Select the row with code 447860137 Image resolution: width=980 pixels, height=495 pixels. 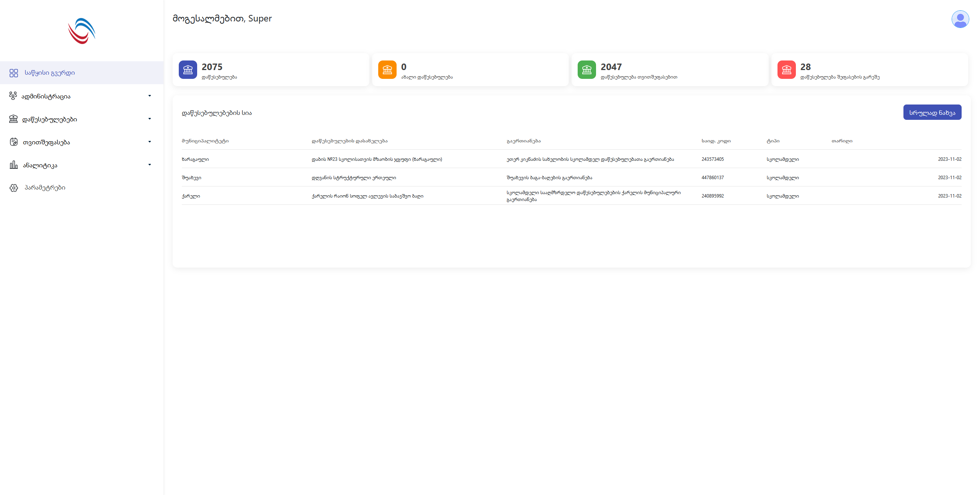point(712,178)
